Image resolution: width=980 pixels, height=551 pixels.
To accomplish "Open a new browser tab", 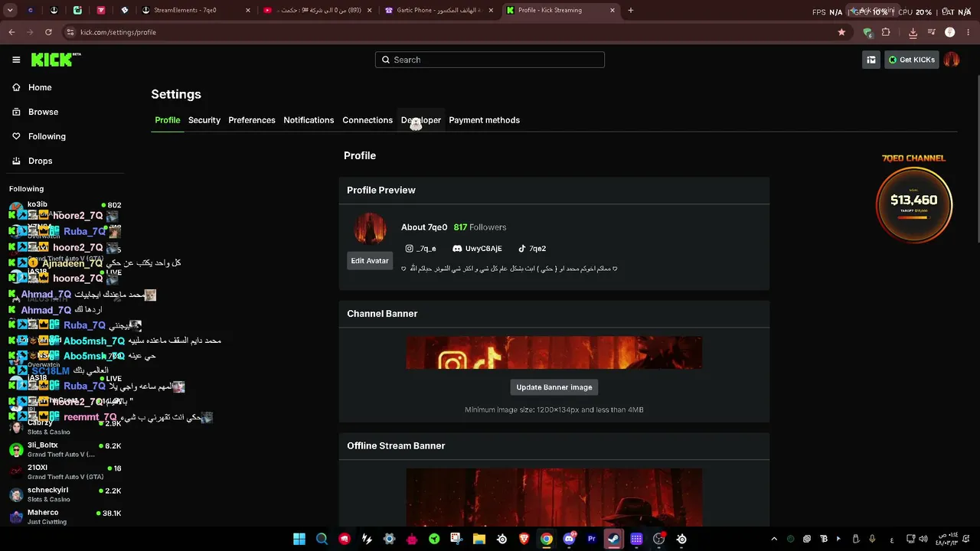I will point(631,11).
